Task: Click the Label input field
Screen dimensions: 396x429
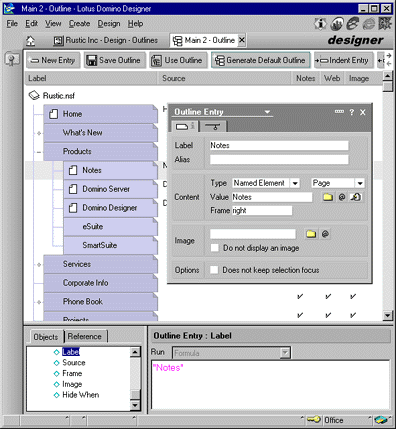Action: tap(279, 145)
